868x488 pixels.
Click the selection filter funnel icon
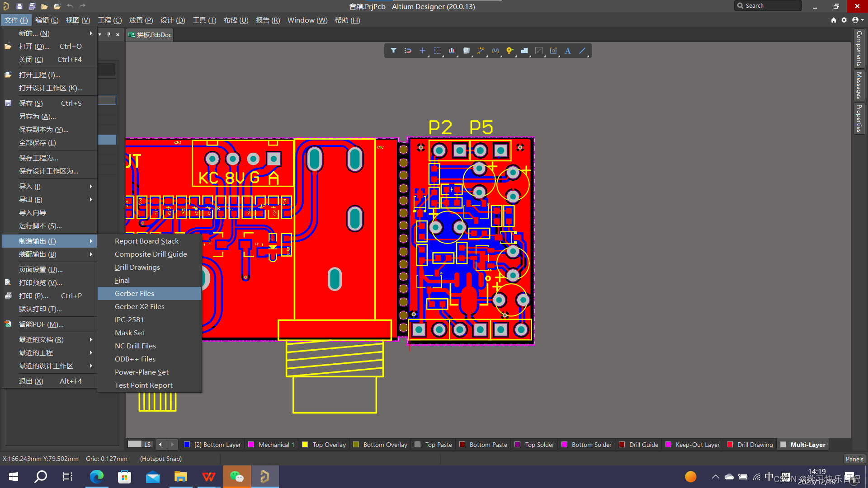click(x=393, y=51)
